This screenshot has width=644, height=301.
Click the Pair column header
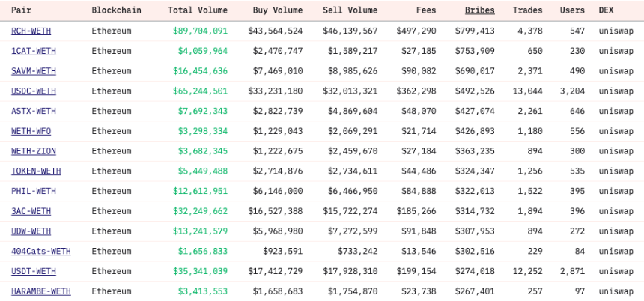(x=21, y=10)
